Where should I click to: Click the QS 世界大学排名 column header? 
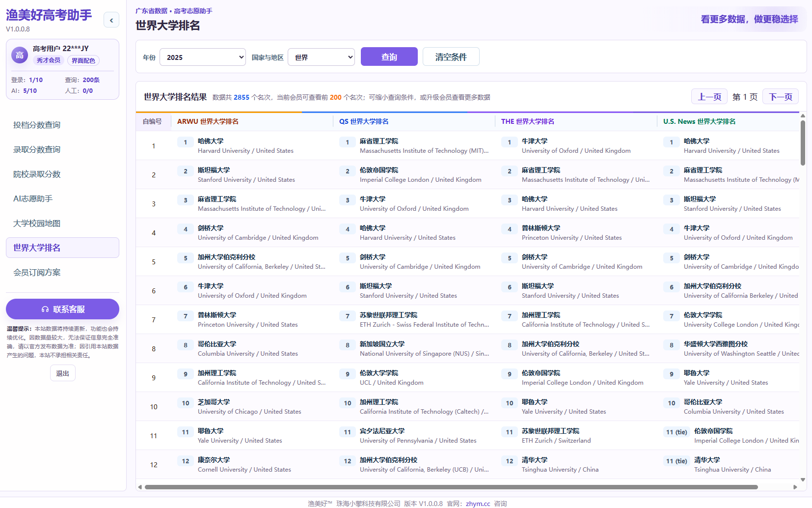364,121
